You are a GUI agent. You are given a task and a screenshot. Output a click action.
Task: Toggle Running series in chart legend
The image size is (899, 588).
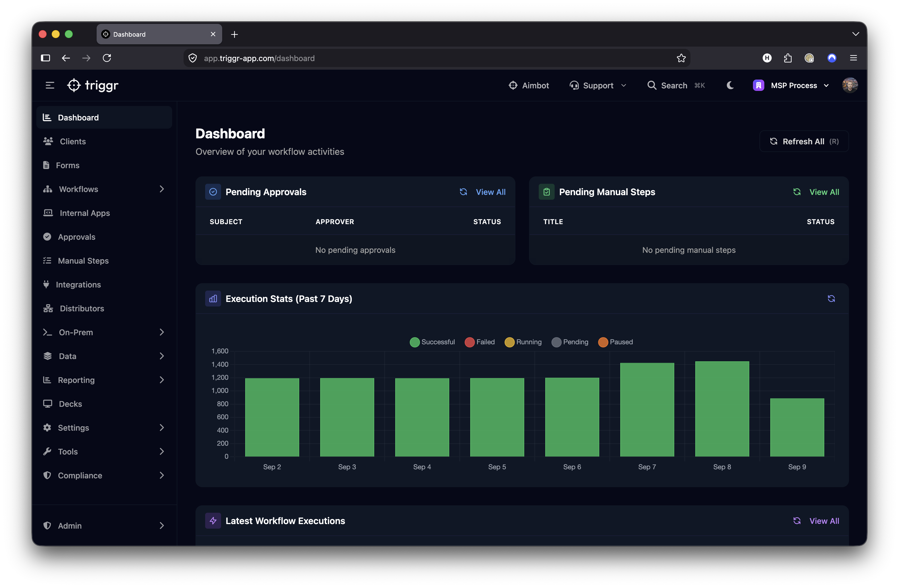click(x=523, y=342)
